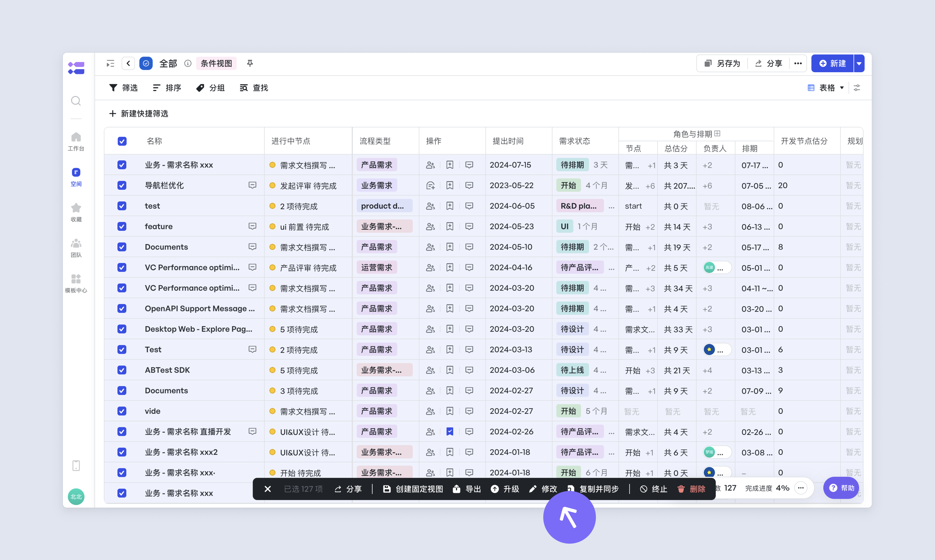The image size is (935, 560).
Task: Open the UI status tag in feature row
Action: (x=565, y=226)
